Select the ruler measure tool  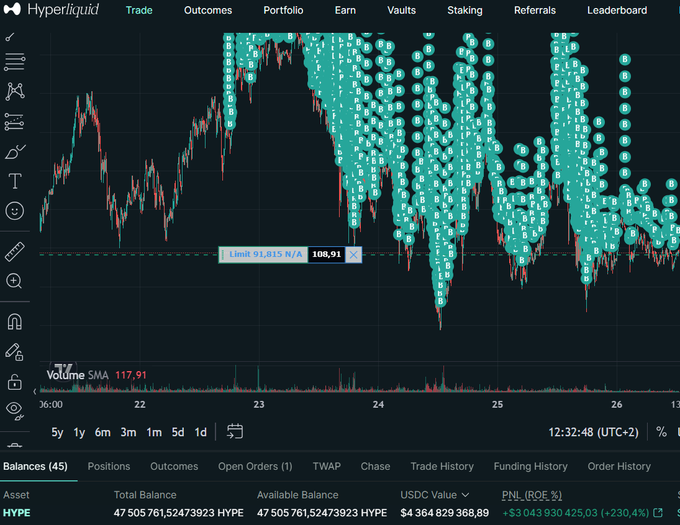[x=14, y=251]
